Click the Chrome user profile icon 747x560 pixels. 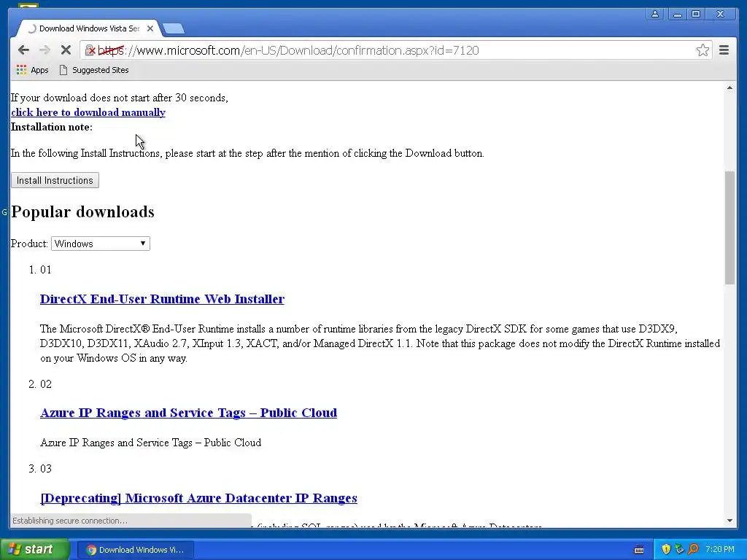point(655,15)
